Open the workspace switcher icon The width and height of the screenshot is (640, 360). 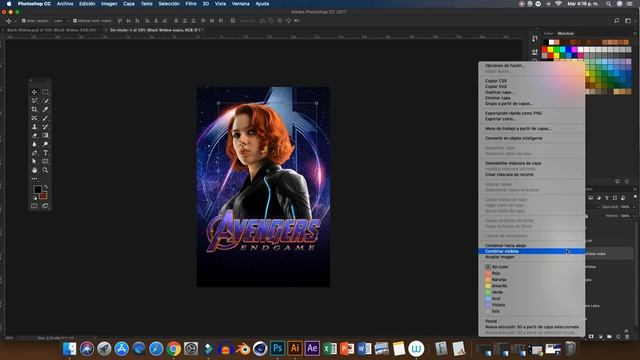pos(628,20)
